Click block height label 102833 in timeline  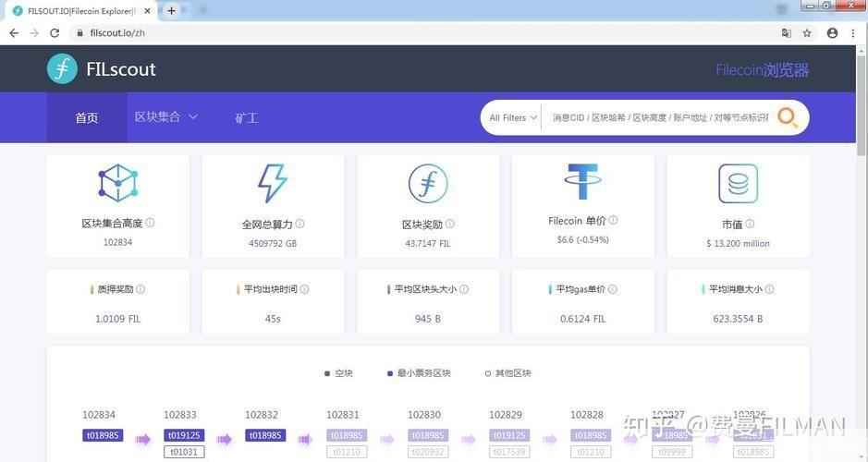180,415
